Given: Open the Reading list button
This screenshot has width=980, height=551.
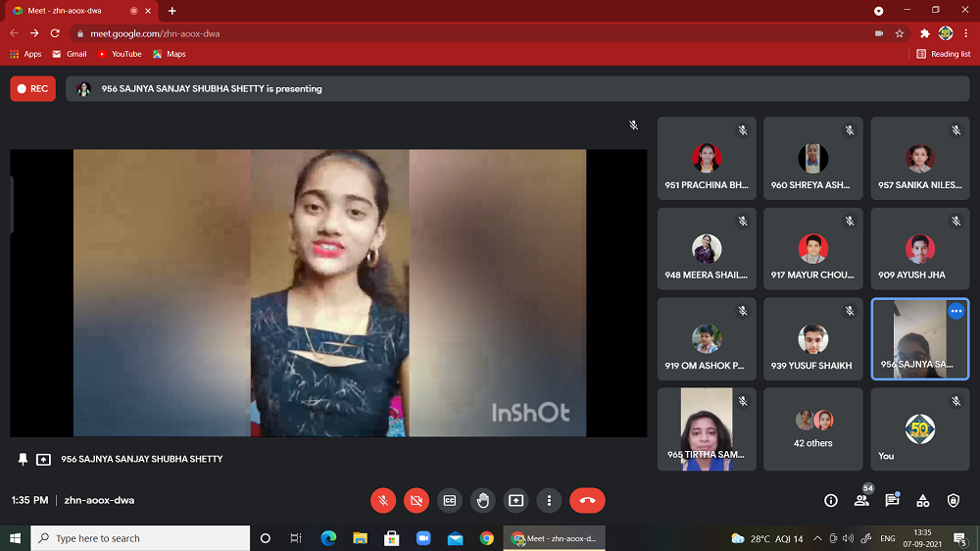Looking at the screenshot, I should pyautogui.click(x=944, y=54).
